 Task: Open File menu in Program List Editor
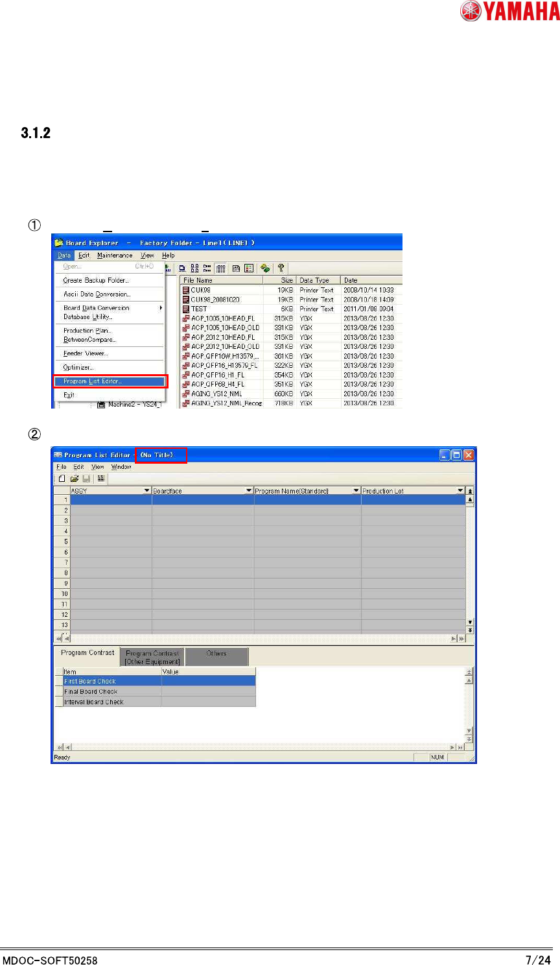[62, 467]
